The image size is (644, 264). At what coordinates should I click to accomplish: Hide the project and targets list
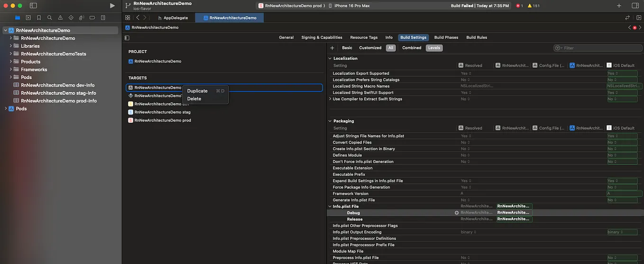pos(127,37)
